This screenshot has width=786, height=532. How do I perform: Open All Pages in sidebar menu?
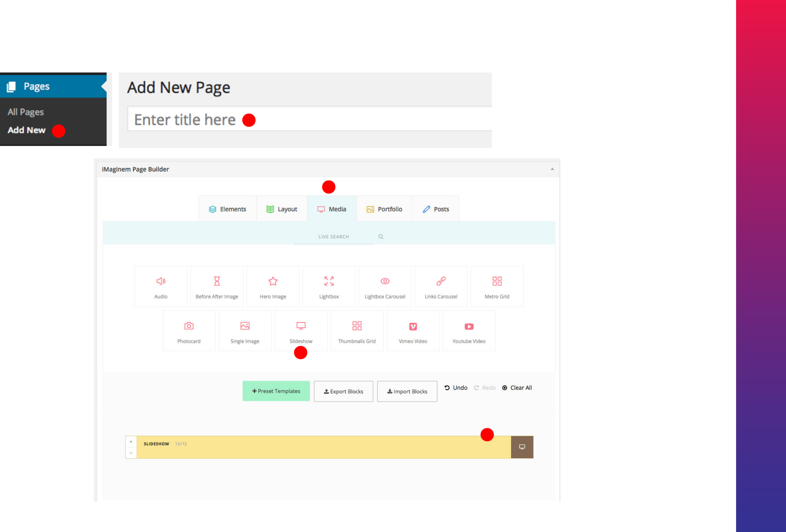[x=26, y=112]
